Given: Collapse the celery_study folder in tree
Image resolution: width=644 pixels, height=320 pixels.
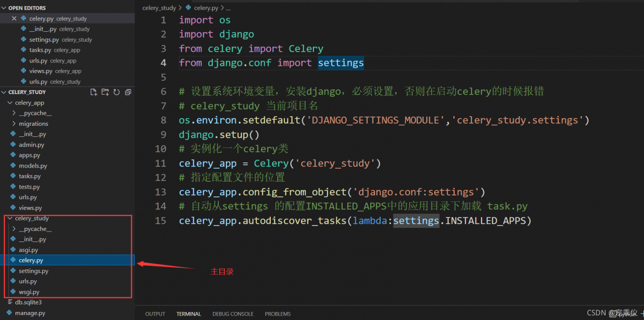Looking at the screenshot, I should [x=10, y=218].
